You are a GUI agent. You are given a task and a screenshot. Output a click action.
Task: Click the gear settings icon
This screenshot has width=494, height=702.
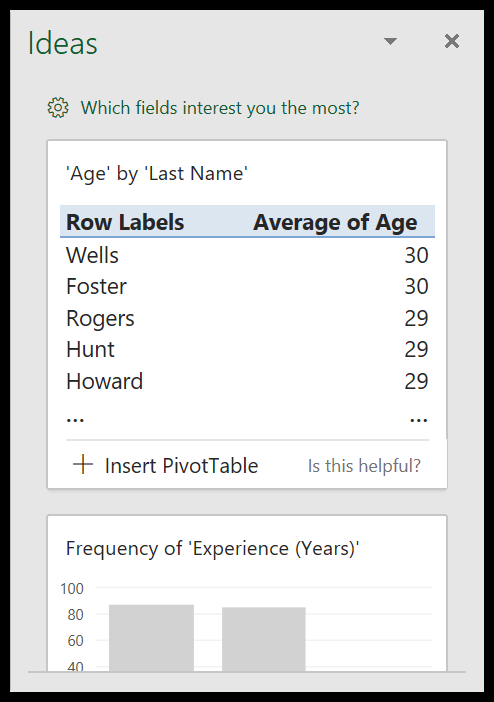click(x=58, y=108)
